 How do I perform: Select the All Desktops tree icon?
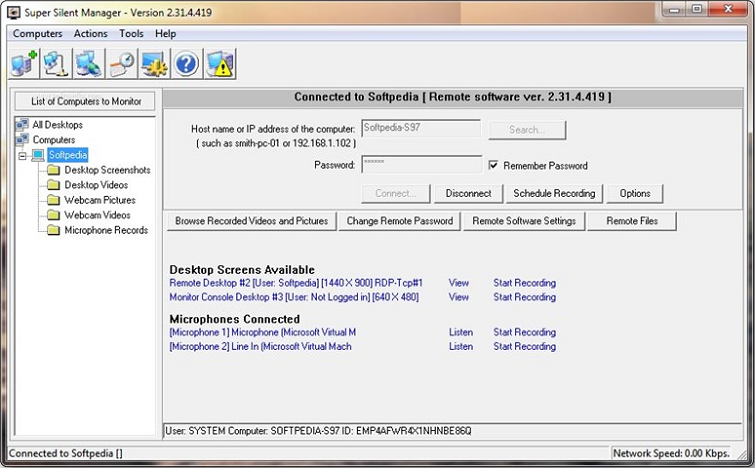(22, 125)
